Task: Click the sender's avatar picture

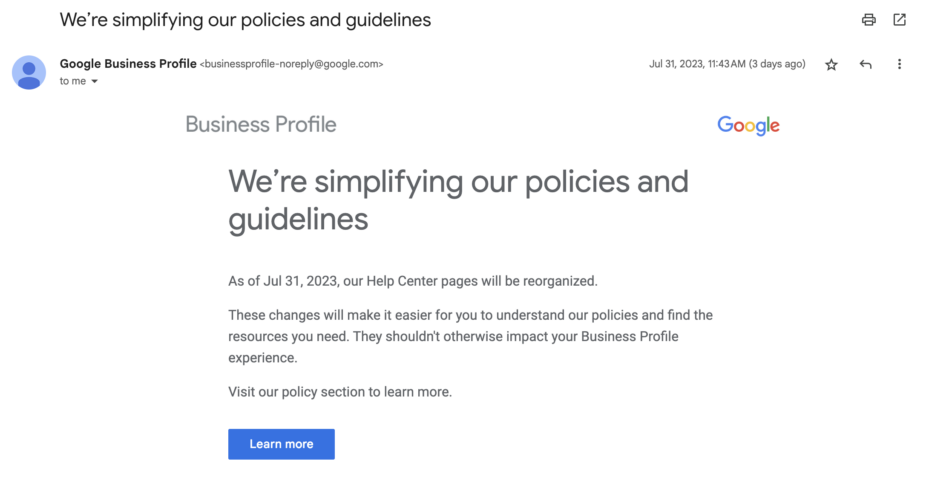Action: [x=29, y=73]
